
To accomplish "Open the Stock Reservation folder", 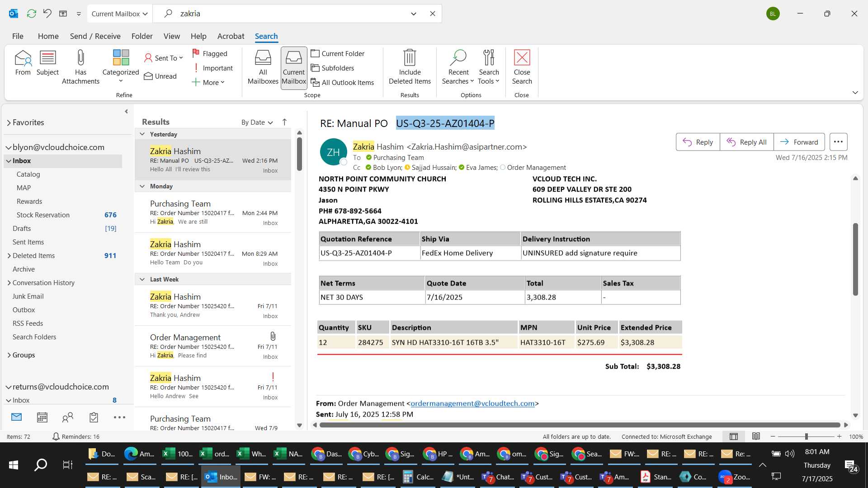I will click(x=43, y=215).
